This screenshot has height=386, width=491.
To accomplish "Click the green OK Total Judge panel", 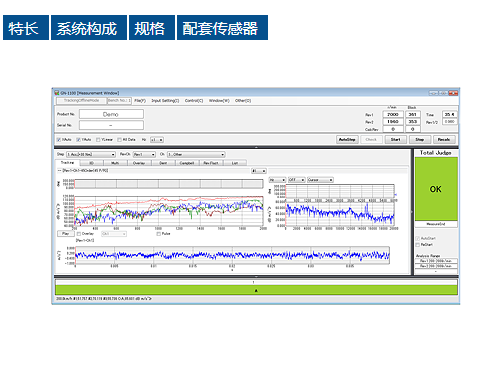I will pyautogui.click(x=436, y=189).
